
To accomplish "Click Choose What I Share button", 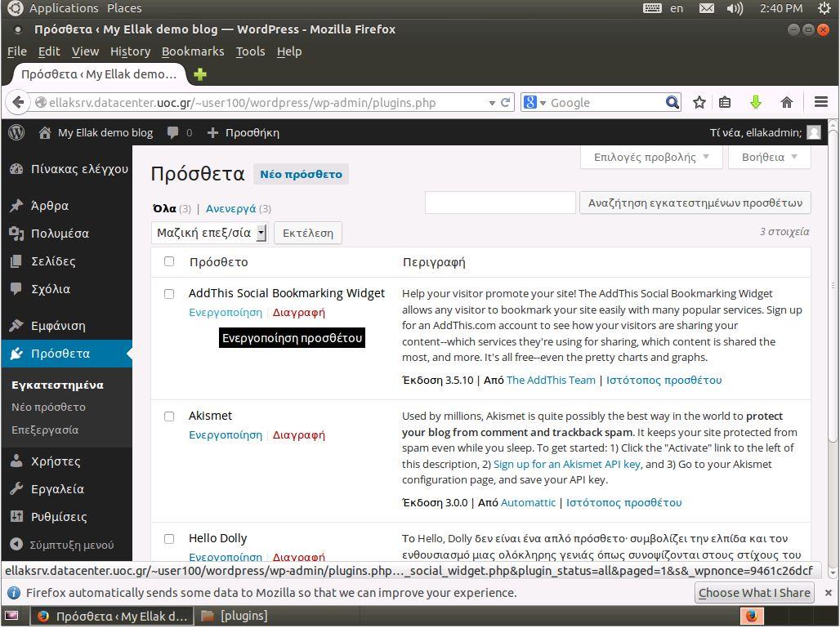I will (x=754, y=593).
